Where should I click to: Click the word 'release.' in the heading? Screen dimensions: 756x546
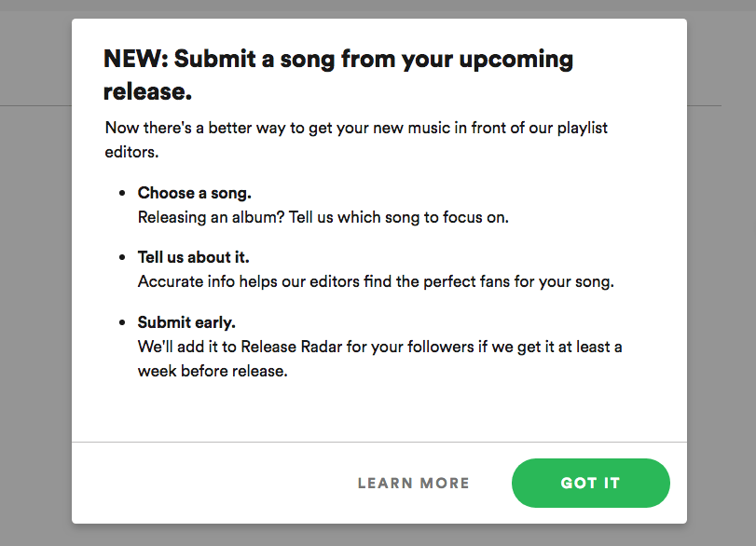pos(147,92)
